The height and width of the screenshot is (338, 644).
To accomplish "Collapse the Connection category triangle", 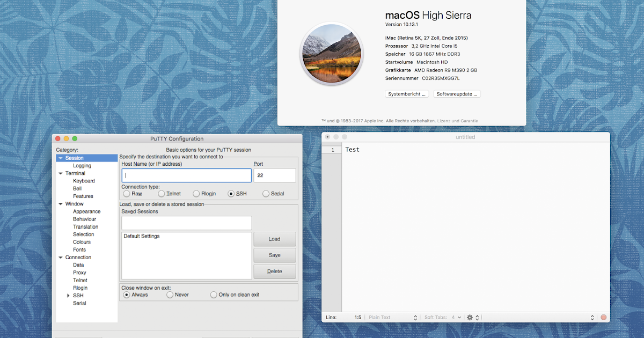I will pos(60,258).
